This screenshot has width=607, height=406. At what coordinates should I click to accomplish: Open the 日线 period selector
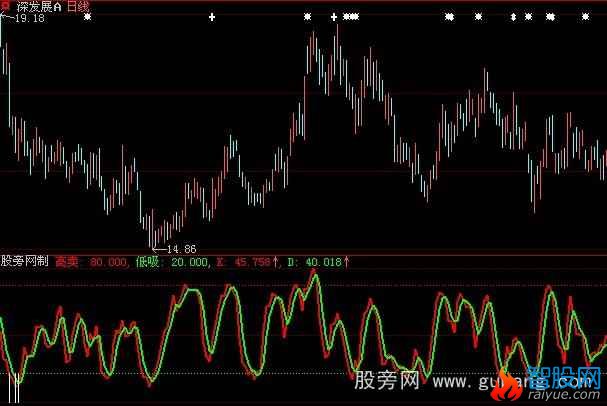78,6
